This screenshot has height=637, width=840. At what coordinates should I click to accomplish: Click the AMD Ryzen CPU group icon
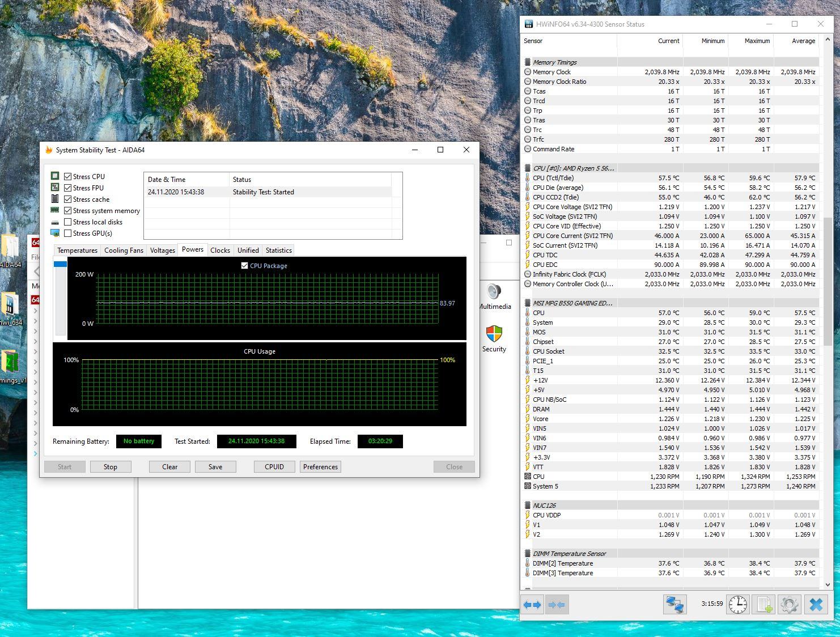click(x=528, y=168)
